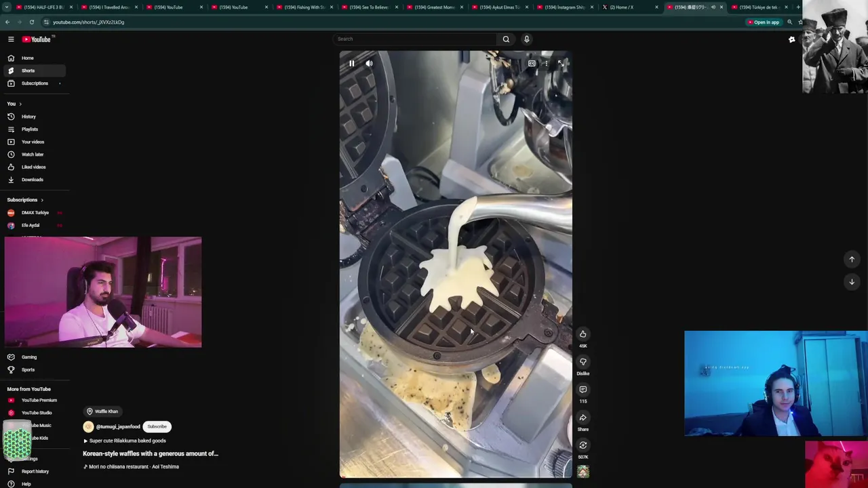Share the Short using the arrow icon

(x=583, y=418)
